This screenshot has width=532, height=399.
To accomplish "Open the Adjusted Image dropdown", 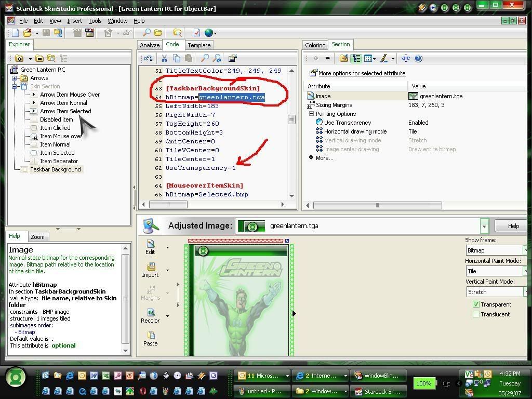I will click(484, 226).
